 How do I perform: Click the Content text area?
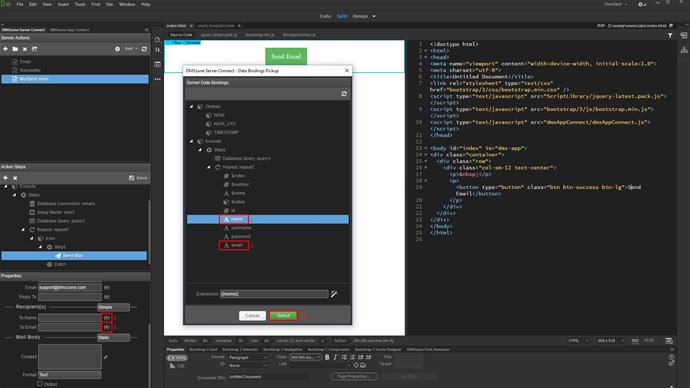click(x=70, y=356)
